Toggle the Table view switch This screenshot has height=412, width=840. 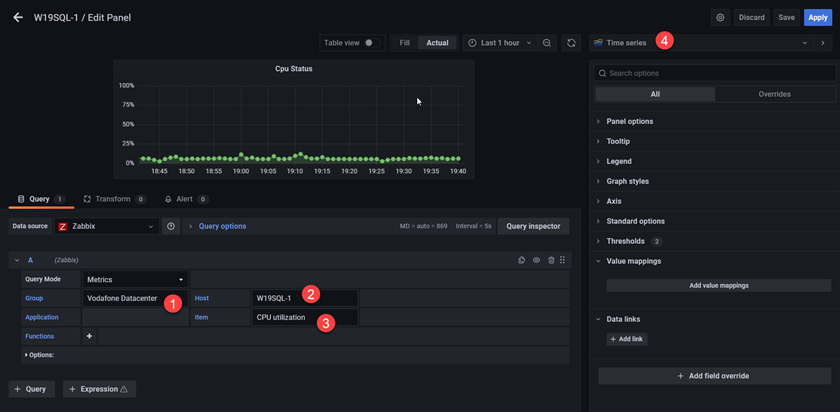click(371, 43)
